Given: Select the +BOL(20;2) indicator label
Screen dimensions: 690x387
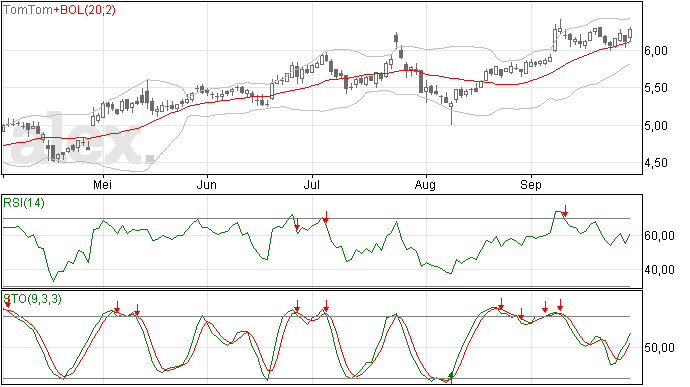Looking at the screenshot, I should (84, 10).
